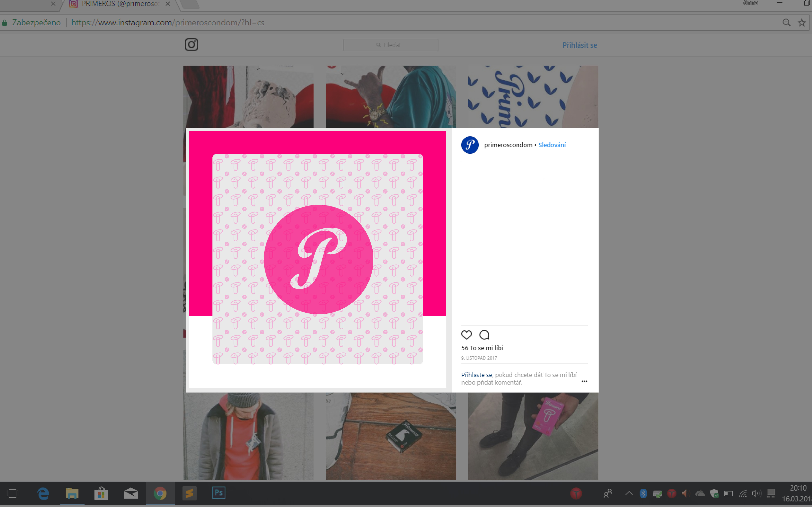Open Photoshop from the taskbar

218,493
